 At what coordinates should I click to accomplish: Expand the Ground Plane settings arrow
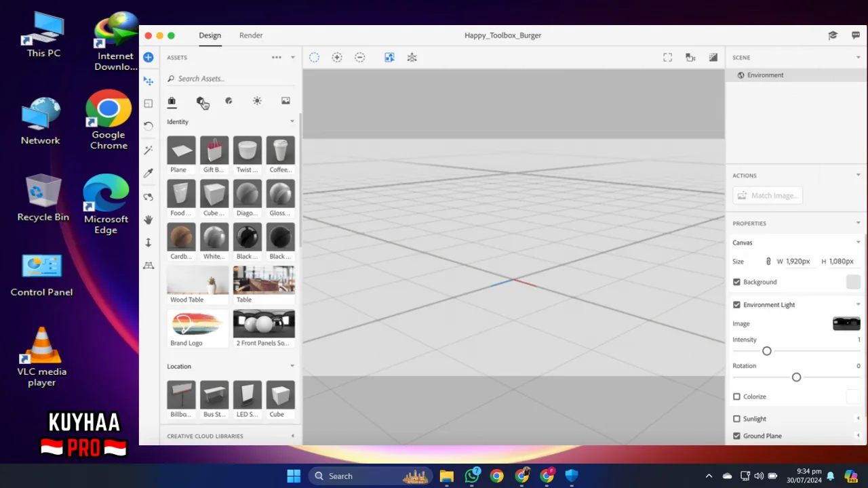coord(858,436)
